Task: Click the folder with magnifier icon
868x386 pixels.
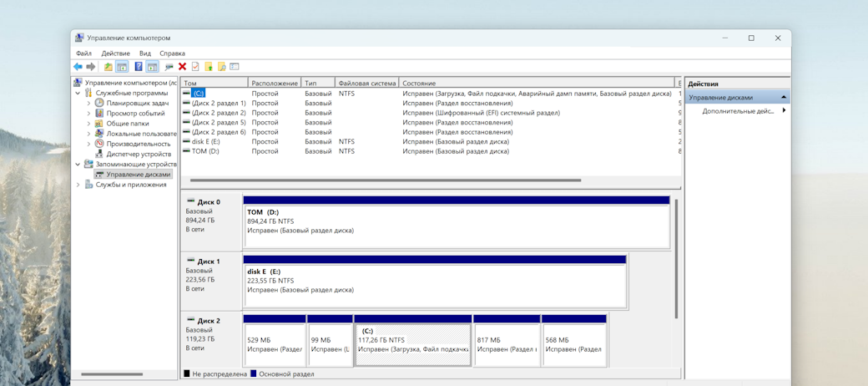Action: (221, 67)
